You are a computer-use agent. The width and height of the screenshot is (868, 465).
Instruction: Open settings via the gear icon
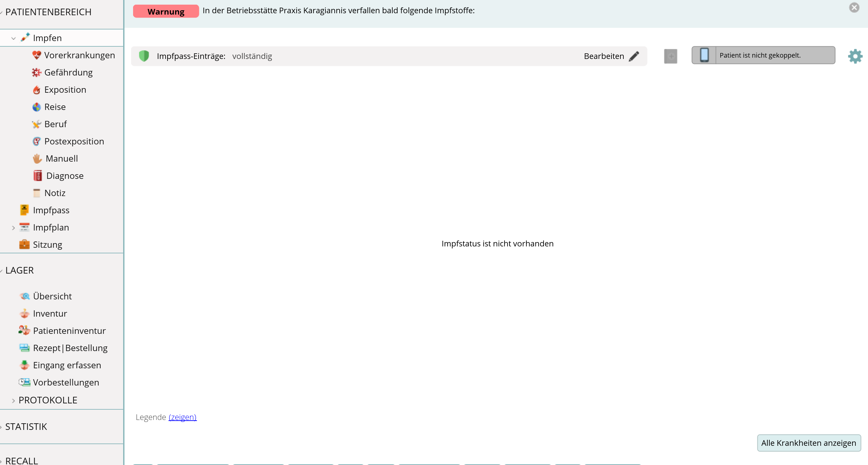point(855,56)
